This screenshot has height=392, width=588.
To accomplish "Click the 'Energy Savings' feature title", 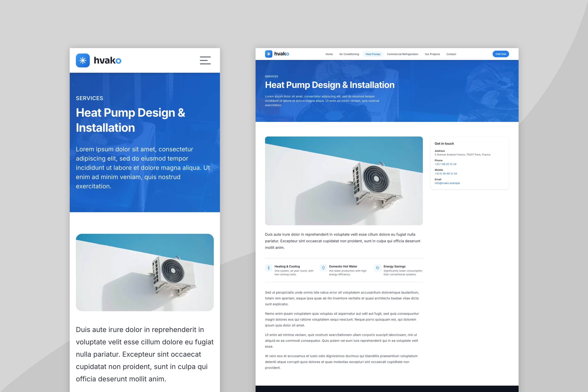I will click(x=394, y=266).
